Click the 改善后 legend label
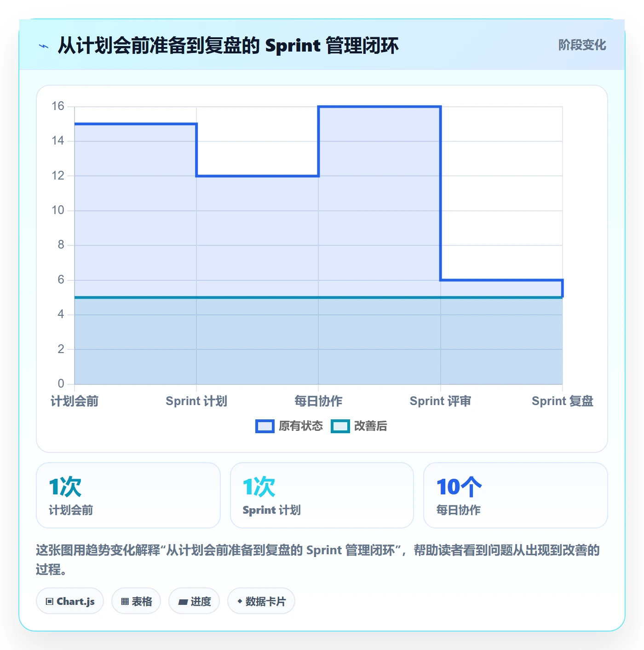The width and height of the screenshot is (644, 650). (x=371, y=426)
